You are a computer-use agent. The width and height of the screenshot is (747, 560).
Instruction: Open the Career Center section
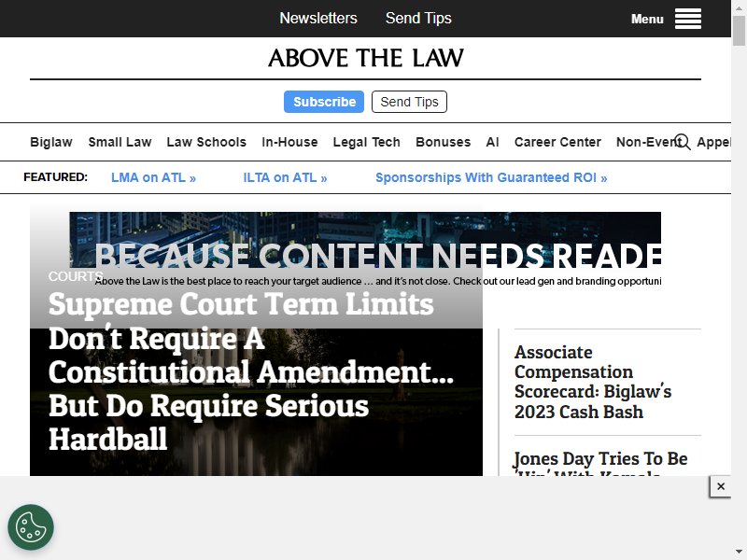(557, 142)
